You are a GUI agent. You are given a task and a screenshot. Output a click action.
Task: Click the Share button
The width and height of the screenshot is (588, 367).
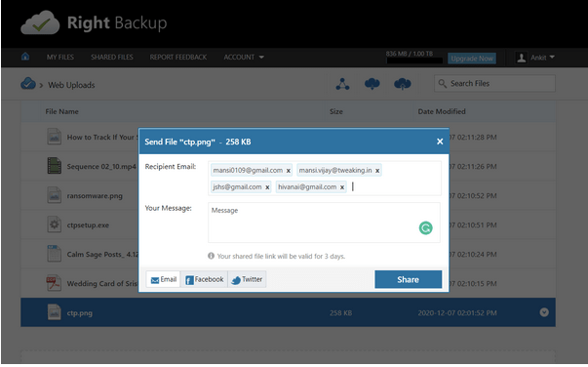point(408,279)
